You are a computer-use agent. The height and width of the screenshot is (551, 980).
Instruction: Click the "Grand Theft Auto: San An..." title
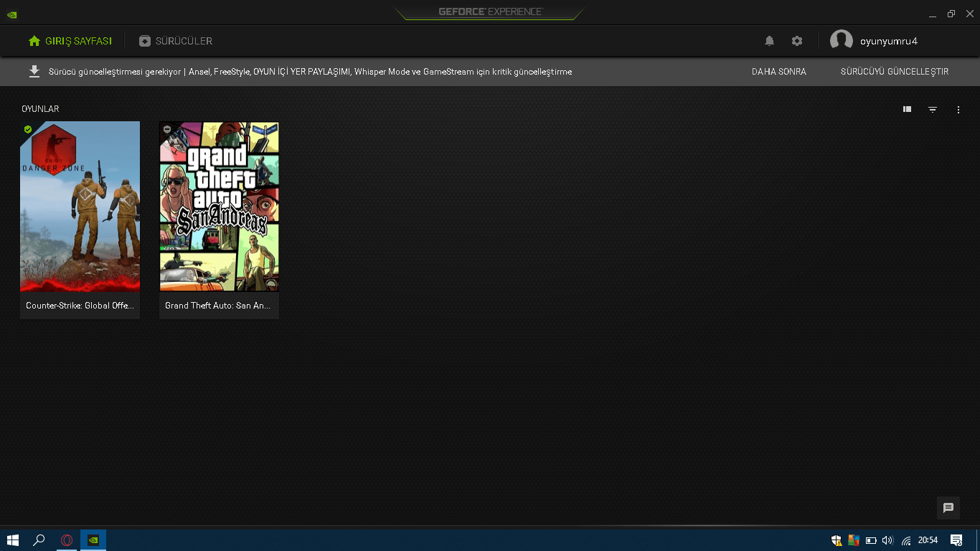(x=218, y=306)
